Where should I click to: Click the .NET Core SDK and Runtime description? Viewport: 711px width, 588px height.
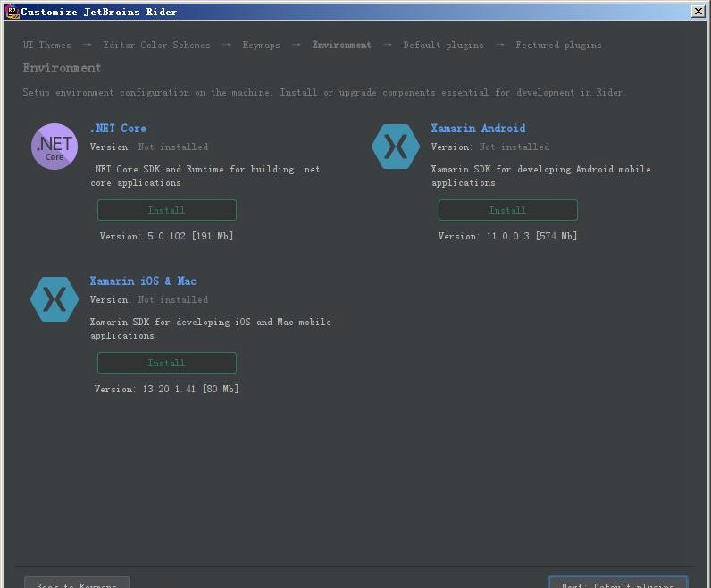point(205,176)
